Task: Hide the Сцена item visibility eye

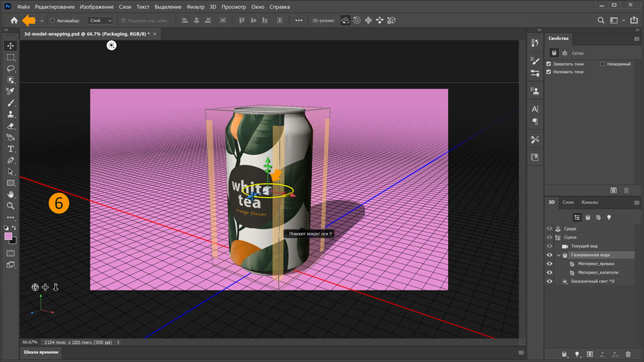Action: click(549, 237)
